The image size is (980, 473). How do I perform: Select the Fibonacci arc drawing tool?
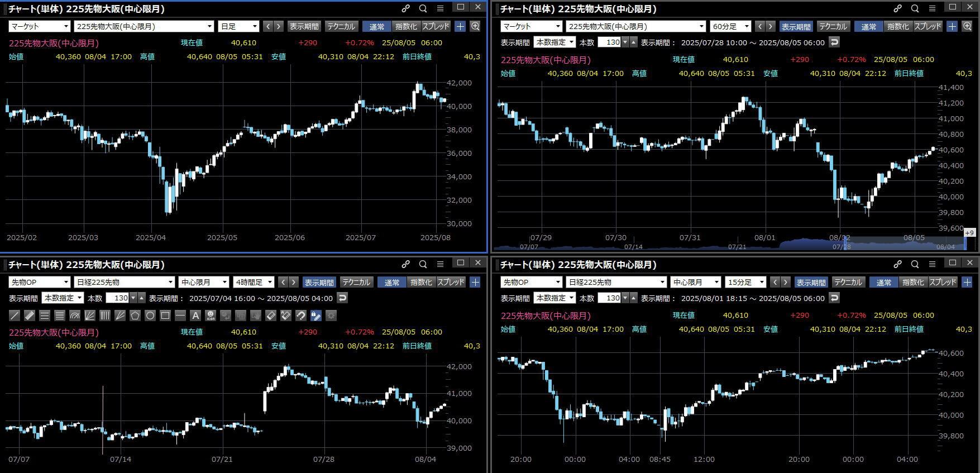75,316
